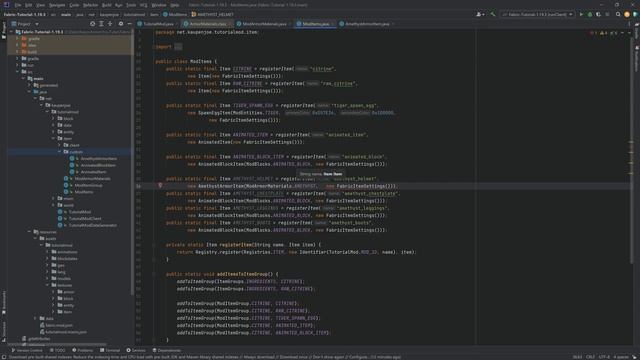640x360 pixels.
Task: Toggle the Project tool window stripe button
Action: click(4, 31)
